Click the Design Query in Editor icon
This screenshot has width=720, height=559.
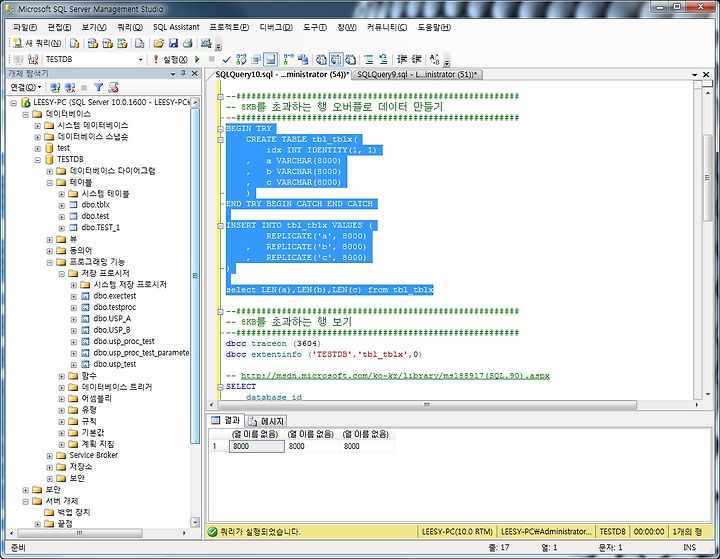coord(256,59)
